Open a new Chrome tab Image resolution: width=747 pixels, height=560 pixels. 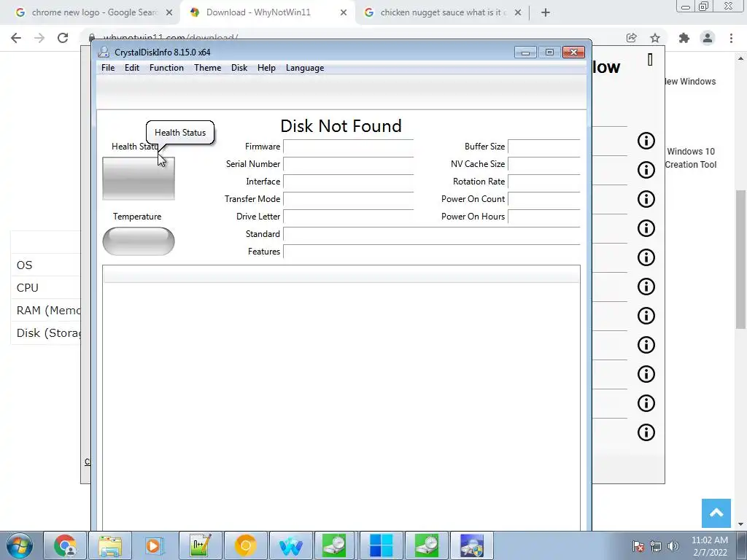(x=546, y=13)
